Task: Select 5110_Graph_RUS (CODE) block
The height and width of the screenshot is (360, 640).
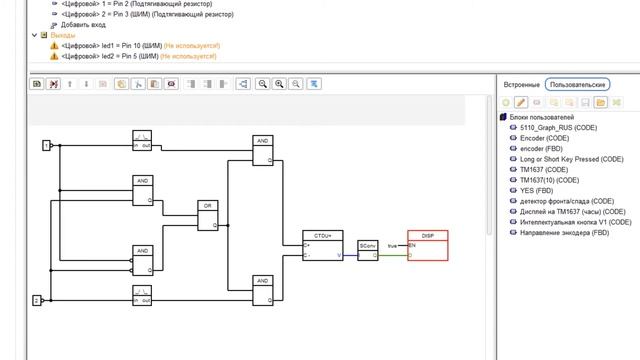Action: (x=558, y=128)
